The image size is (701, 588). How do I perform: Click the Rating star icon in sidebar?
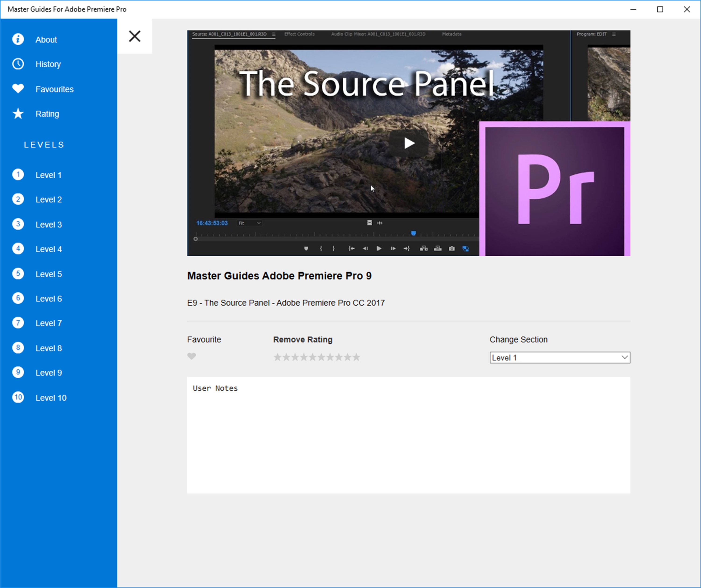pyautogui.click(x=18, y=114)
